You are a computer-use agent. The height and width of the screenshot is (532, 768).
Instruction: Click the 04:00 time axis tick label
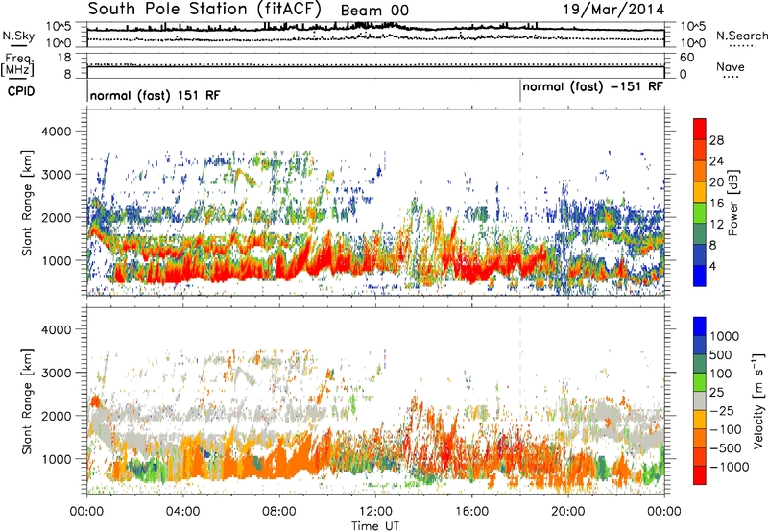[182, 512]
